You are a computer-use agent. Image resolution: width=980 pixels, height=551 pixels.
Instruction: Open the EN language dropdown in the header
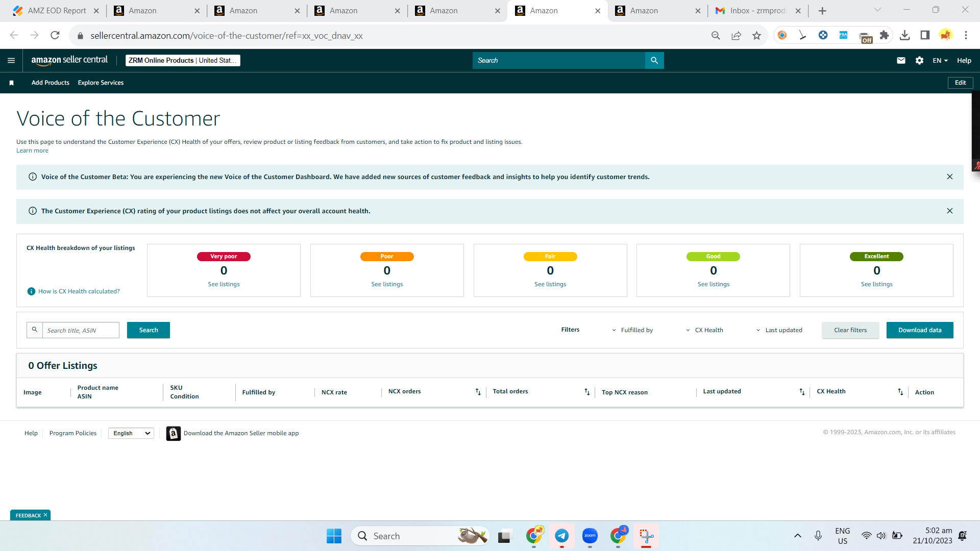940,60
